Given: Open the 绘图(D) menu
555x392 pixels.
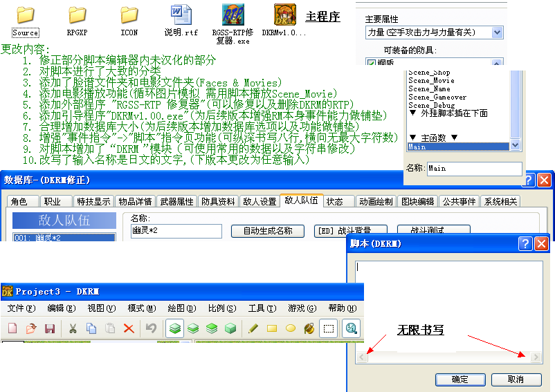Looking at the screenshot, I should (x=182, y=308).
